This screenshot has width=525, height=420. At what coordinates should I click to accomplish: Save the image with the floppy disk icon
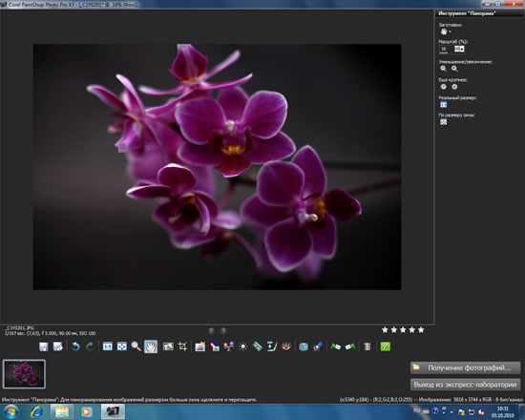(x=44, y=346)
